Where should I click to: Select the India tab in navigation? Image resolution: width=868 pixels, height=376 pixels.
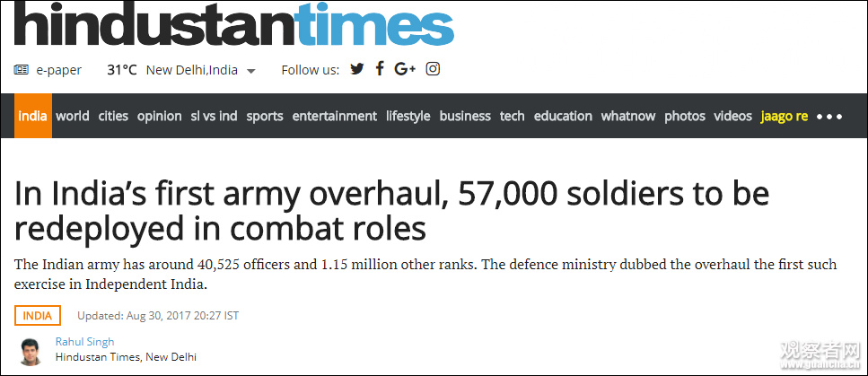click(x=33, y=116)
